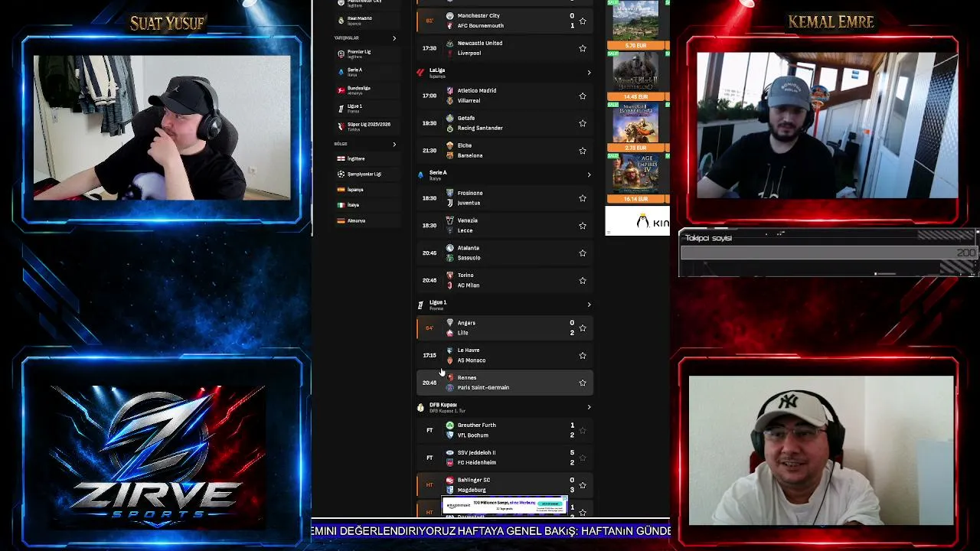The height and width of the screenshot is (551, 980).
Task: Open the 5.70 EUR game ad
Action: coord(636,25)
